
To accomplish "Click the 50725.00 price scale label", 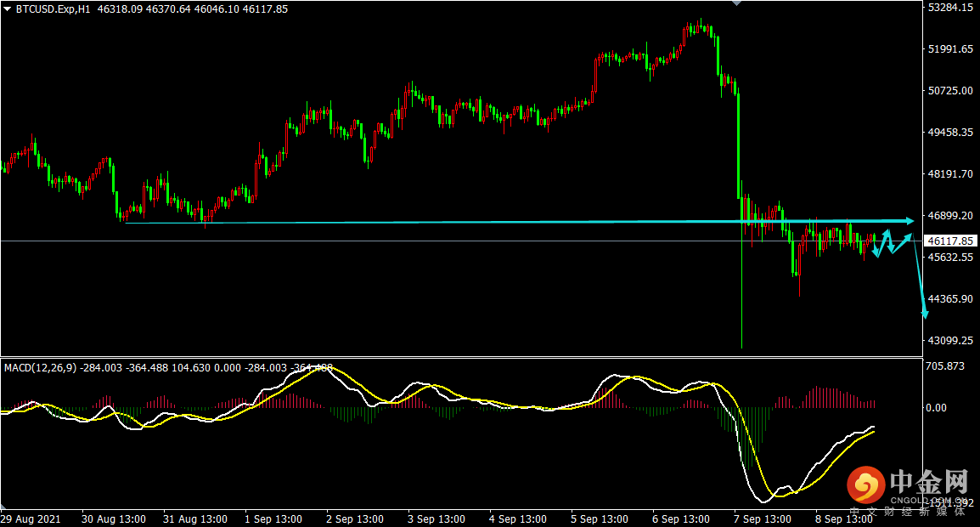I will (x=950, y=91).
